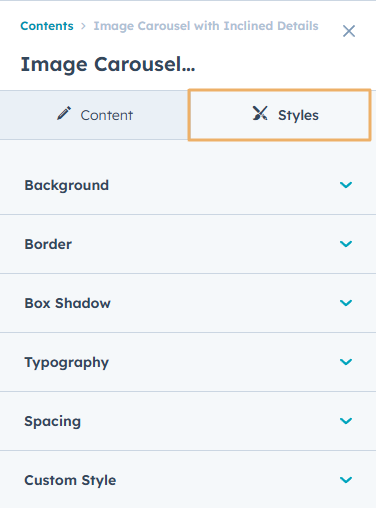This screenshot has height=508, width=376.
Task: Go back via the Contents breadcrumb link
Action: (x=47, y=26)
